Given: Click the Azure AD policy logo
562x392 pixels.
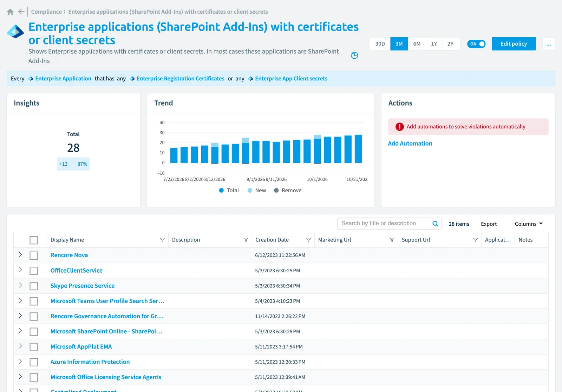Looking at the screenshot, I should coord(15,32).
